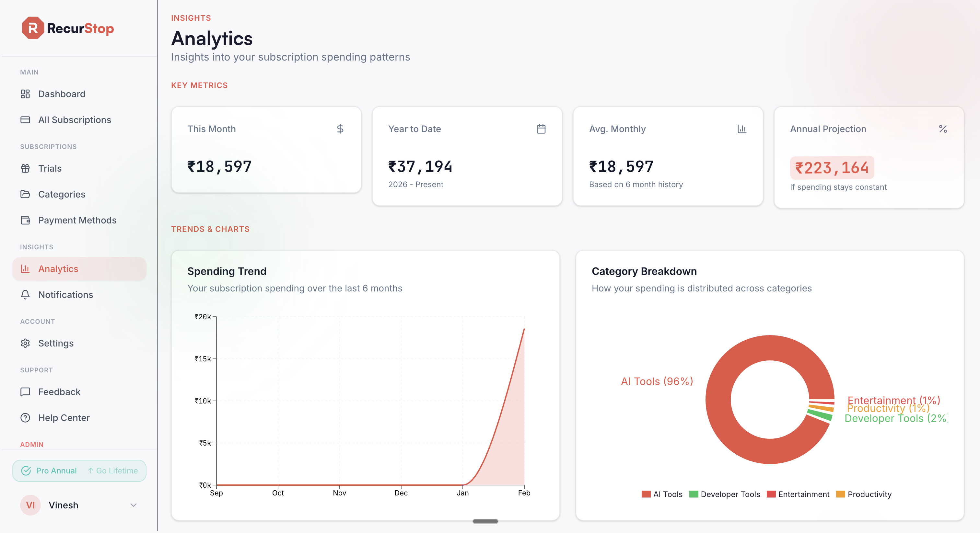Click the Year to Date calendar icon
This screenshot has height=533, width=980.
(x=541, y=129)
